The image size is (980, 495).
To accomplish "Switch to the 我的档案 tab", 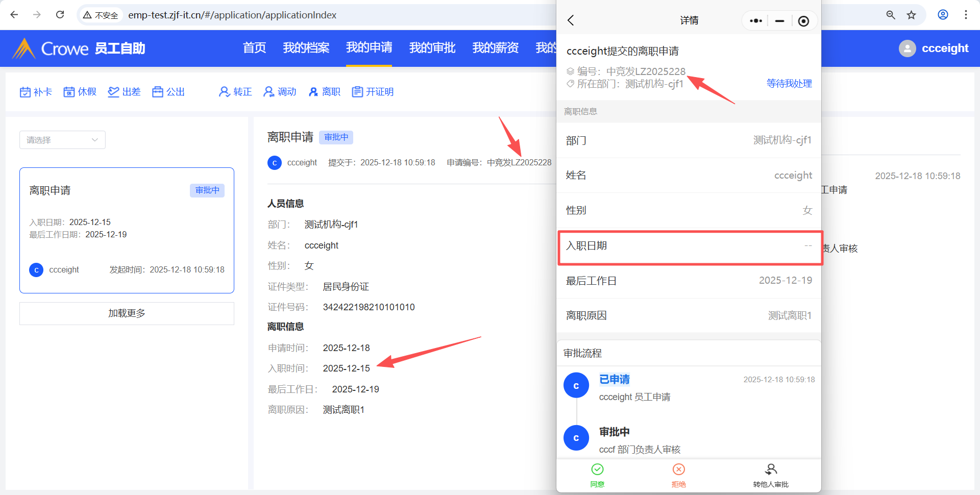I will pos(306,48).
